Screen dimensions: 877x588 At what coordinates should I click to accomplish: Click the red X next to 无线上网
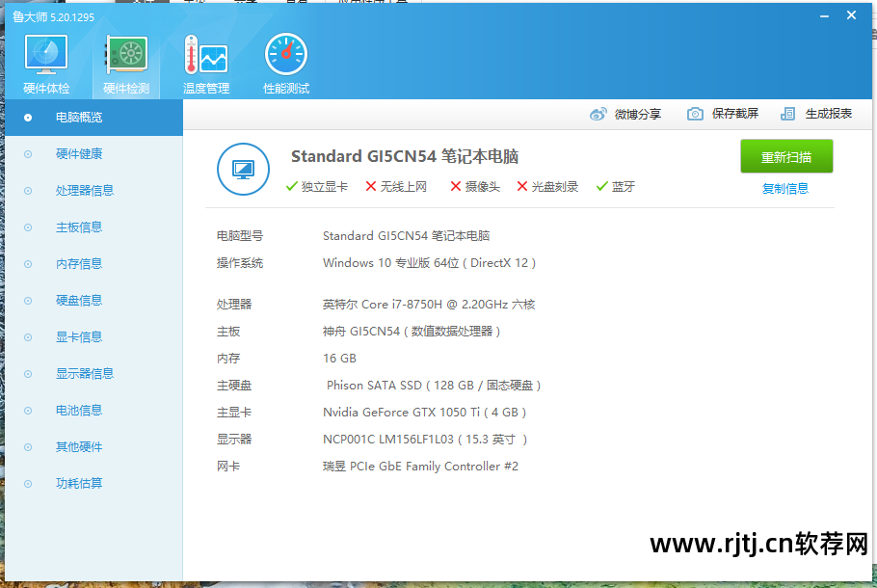pyautogui.click(x=370, y=186)
